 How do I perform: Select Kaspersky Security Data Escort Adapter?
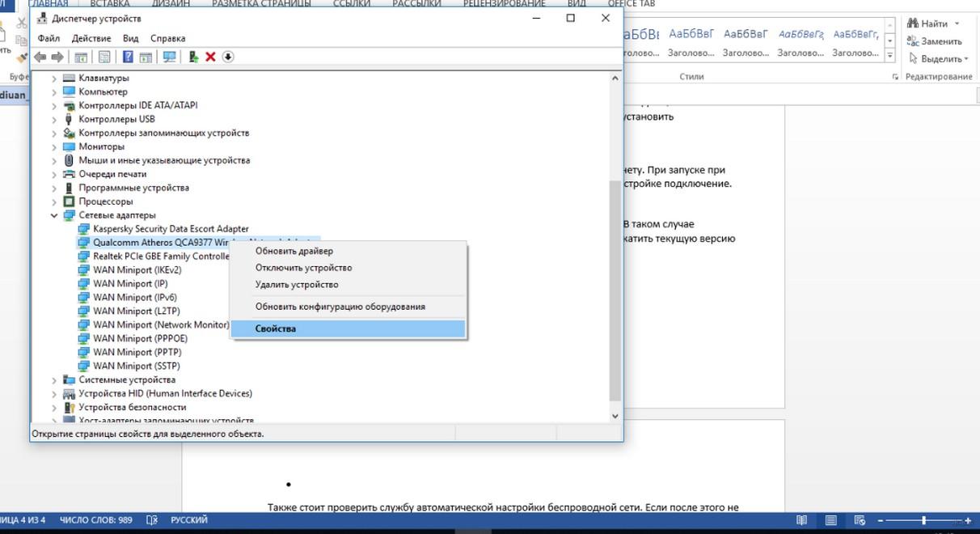click(x=171, y=229)
